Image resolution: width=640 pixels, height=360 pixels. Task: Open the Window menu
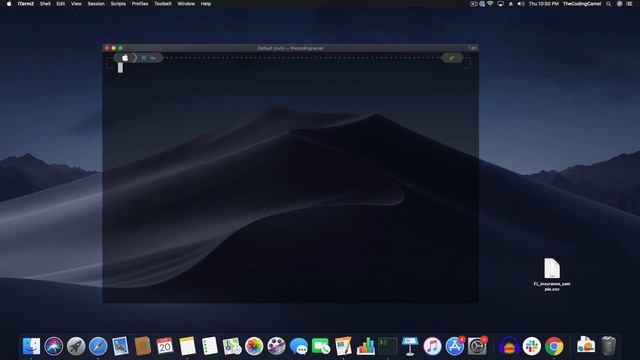(186, 4)
